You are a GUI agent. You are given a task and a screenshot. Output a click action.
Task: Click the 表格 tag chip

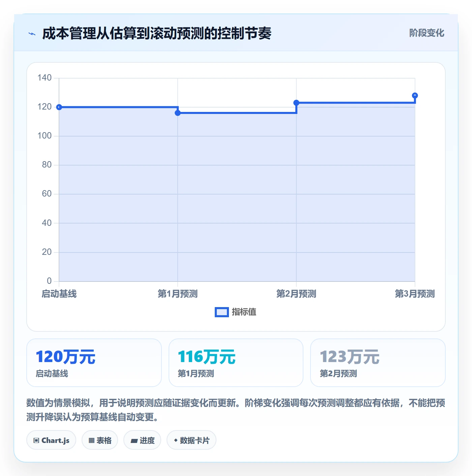coord(100,440)
